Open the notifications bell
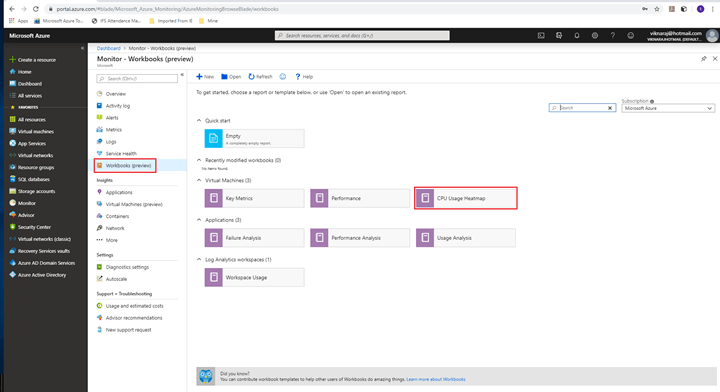This screenshot has width=720, height=392. pyautogui.click(x=577, y=35)
